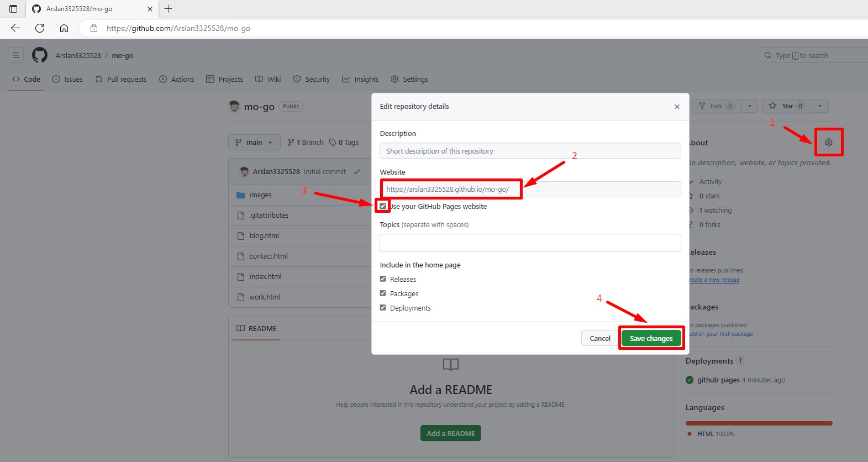Click the red Languages bar
This screenshot has height=462, width=868.
[759, 423]
